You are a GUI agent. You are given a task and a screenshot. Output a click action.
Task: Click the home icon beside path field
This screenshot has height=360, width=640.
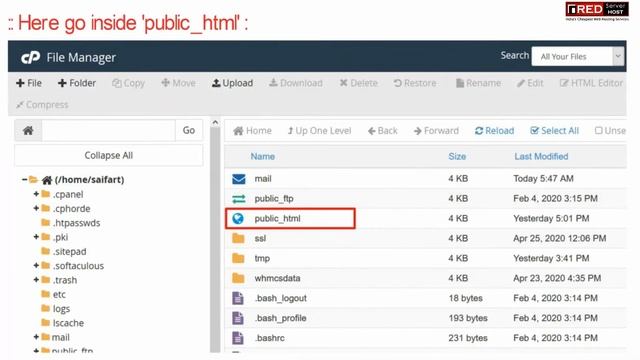28,131
